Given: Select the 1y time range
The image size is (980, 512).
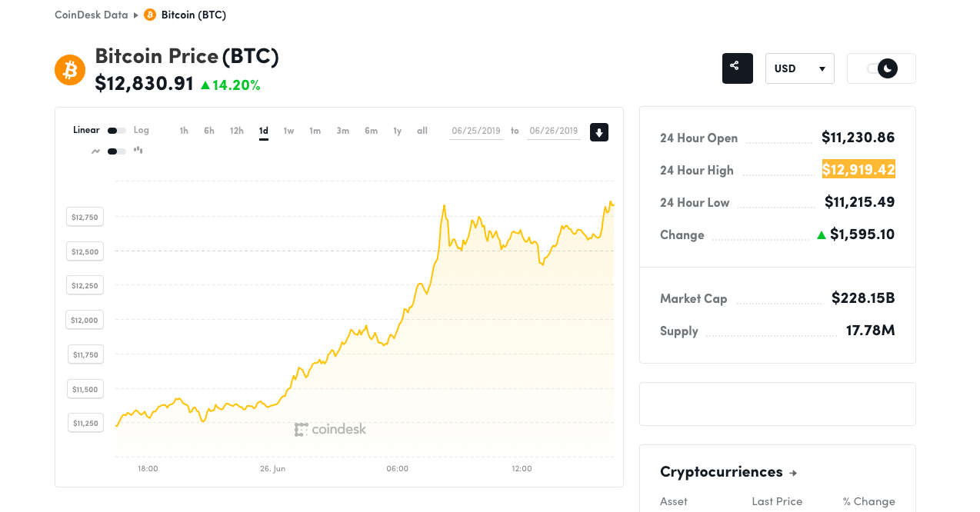Looking at the screenshot, I should pos(398,131).
